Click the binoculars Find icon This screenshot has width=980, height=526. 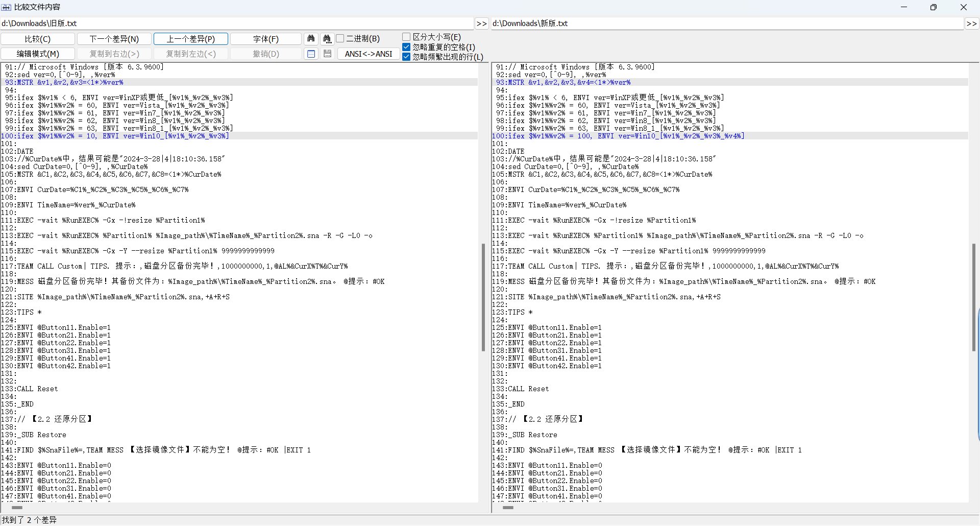click(311, 39)
